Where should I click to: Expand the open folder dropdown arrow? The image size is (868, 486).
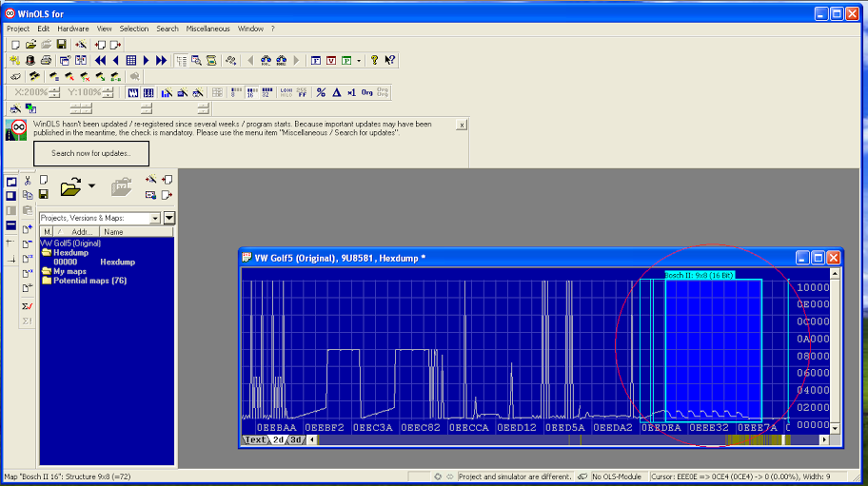(x=91, y=187)
